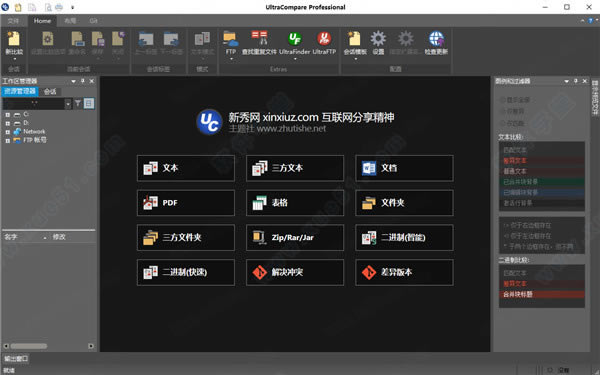Viewport: 600px width, 375px height.
Task: Open the 文件 file menu tab
Action: click(13, 21)
